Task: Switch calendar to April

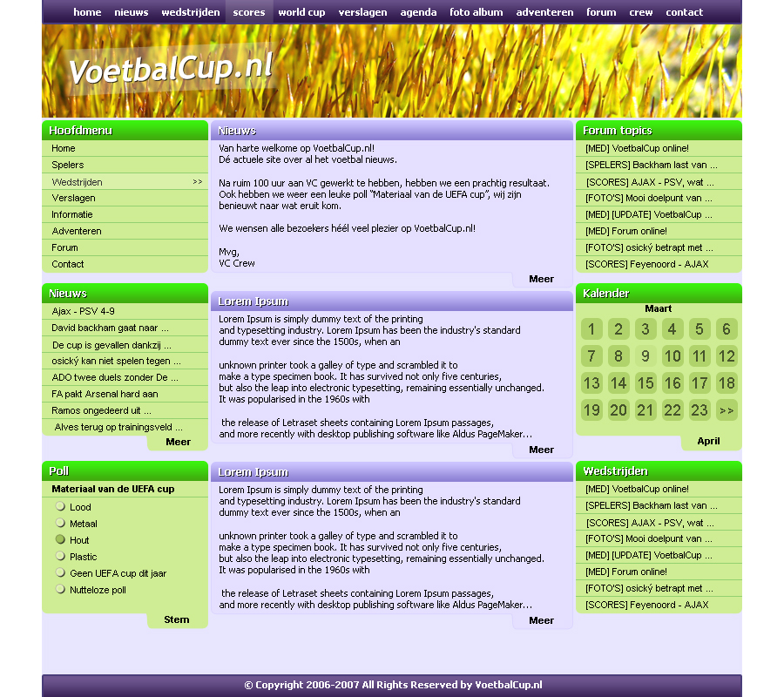Action: pos(708,441)
